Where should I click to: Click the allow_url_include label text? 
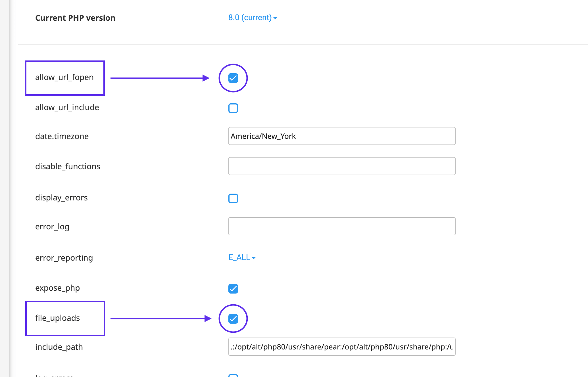[67, 107]
